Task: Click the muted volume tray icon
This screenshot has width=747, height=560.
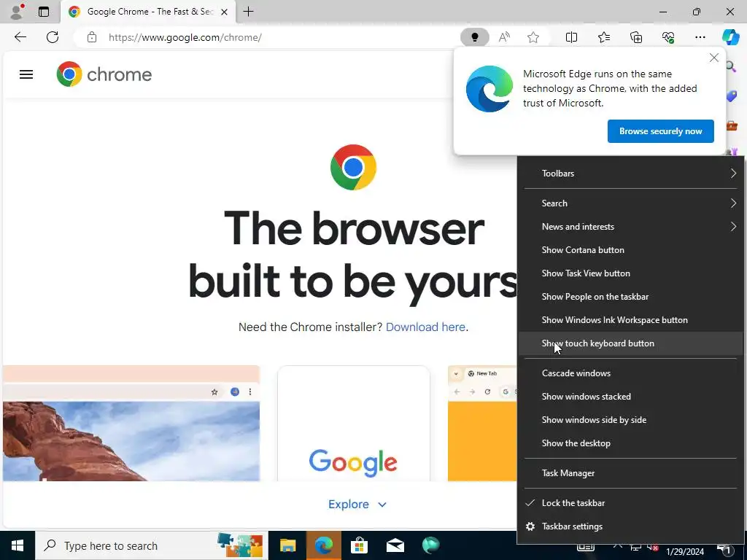Action: (653, 548)
